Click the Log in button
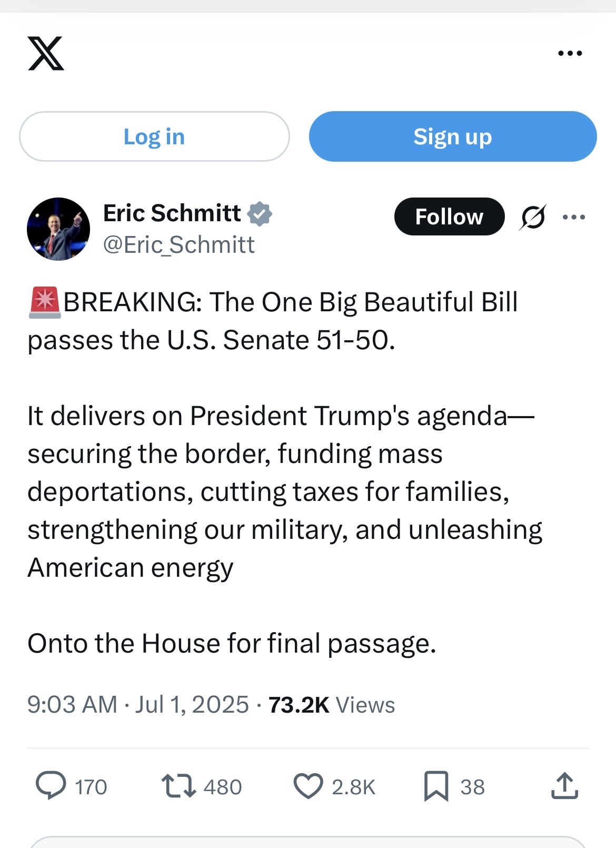 click(x=154, y=136)
